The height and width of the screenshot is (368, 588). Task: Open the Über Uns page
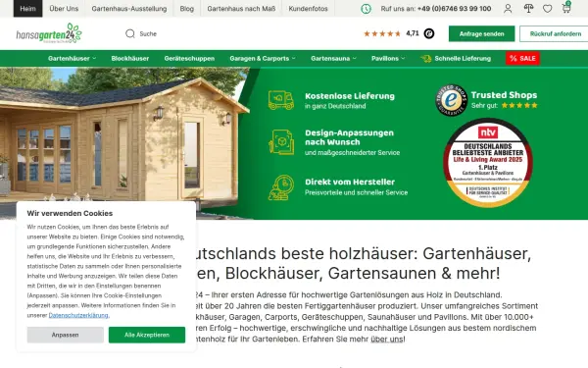tap(64, 8)
